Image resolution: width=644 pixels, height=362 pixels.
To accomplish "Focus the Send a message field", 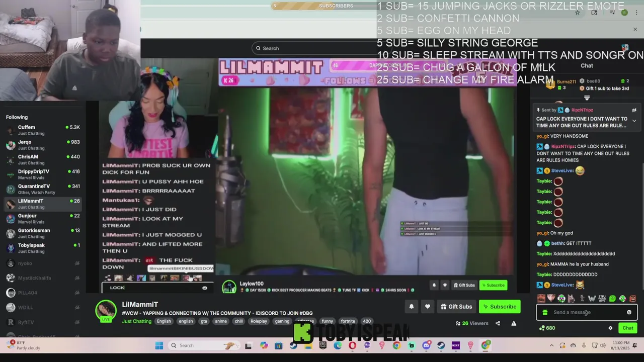I will (587, 312).
